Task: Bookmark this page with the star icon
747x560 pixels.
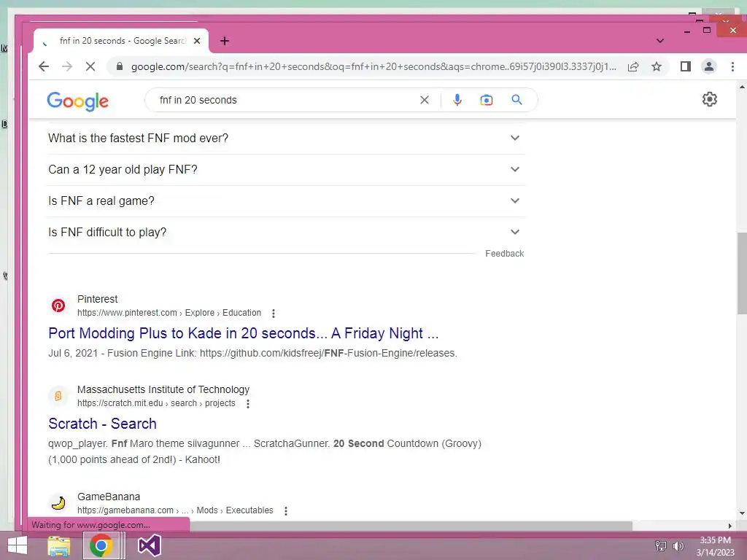Action: [x=657, y=66]
